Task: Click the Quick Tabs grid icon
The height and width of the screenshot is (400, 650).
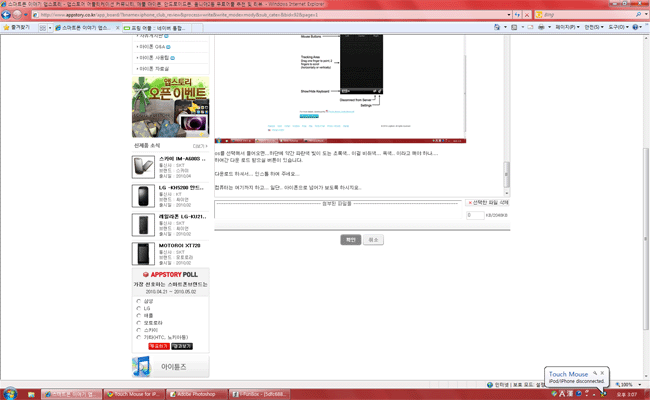Action: click(42, 28)
